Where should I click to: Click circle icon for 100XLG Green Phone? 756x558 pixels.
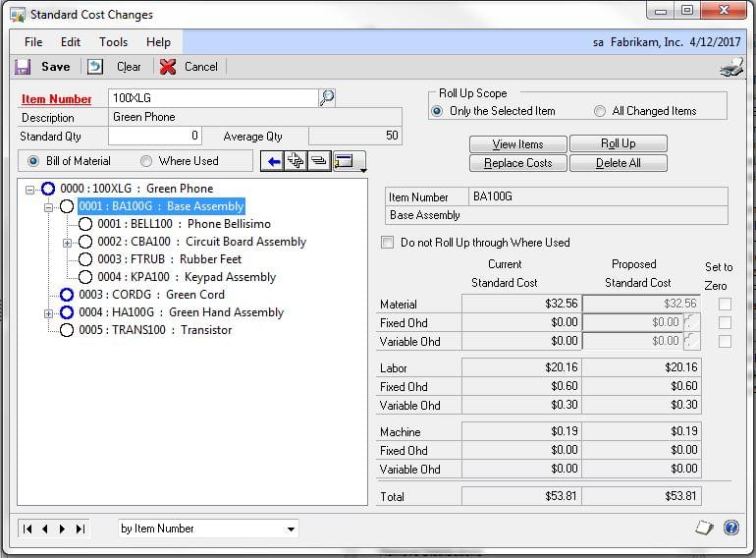tap(48, 189)
